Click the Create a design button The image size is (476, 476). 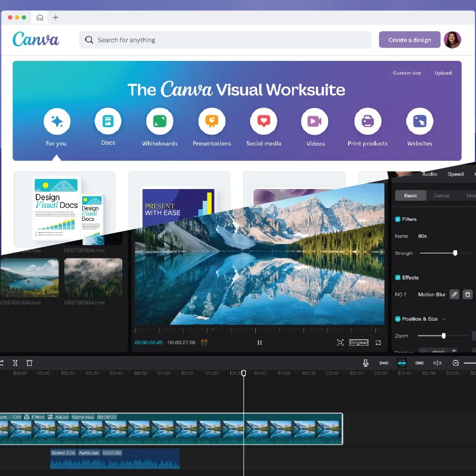tap(409, 39)
